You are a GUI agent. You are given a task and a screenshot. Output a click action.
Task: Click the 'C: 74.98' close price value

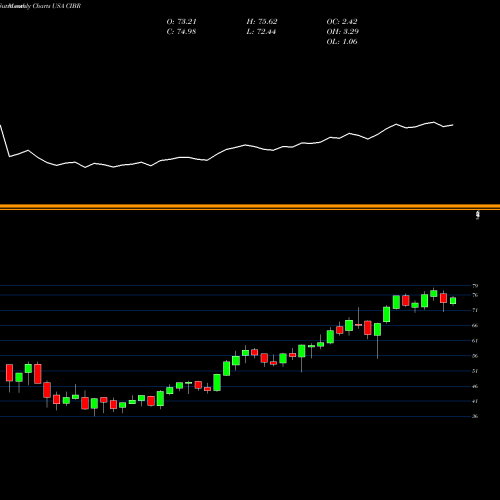(181, 32)
